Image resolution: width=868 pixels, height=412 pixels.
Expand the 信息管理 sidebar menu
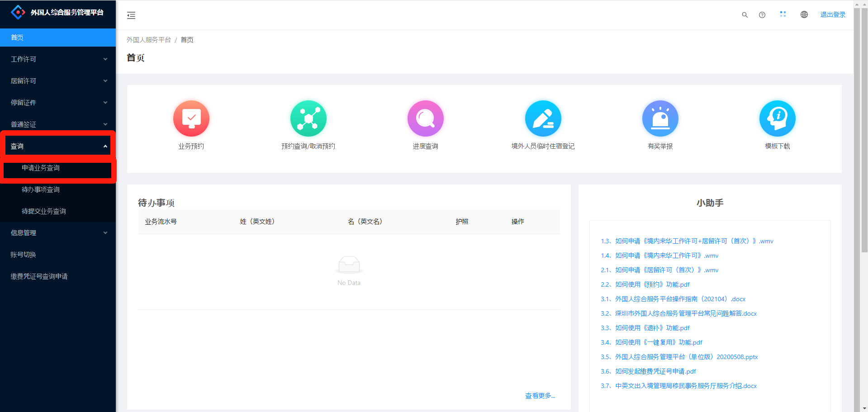pos(58,233)
